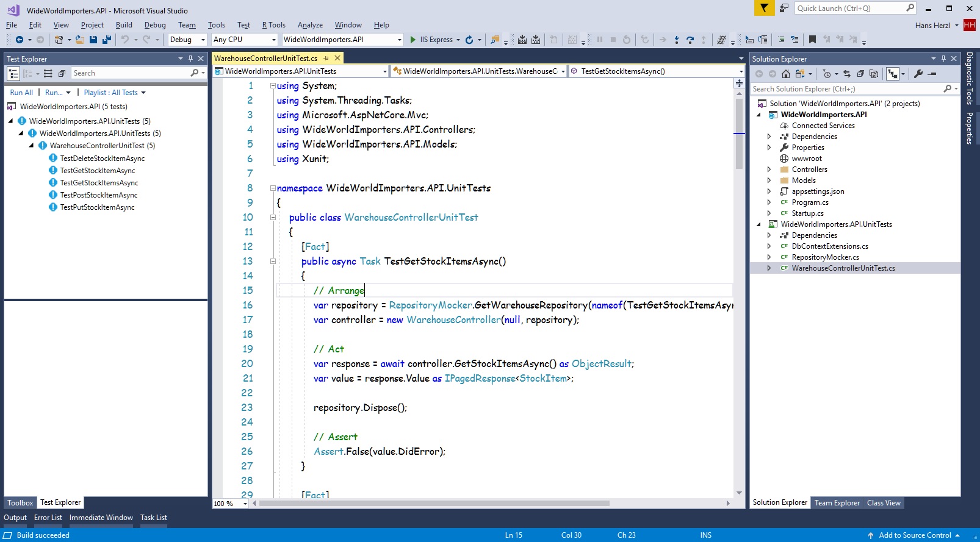980x542 pixels.
Task: Click the Toggle Bookmark toolbar icon
Action: (812, 40)
